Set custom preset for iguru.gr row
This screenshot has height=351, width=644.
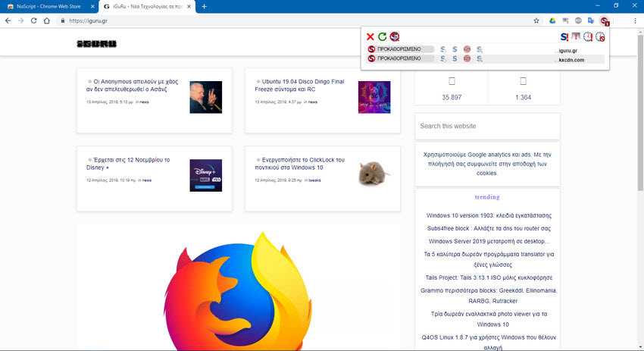(x=480, y=49)
